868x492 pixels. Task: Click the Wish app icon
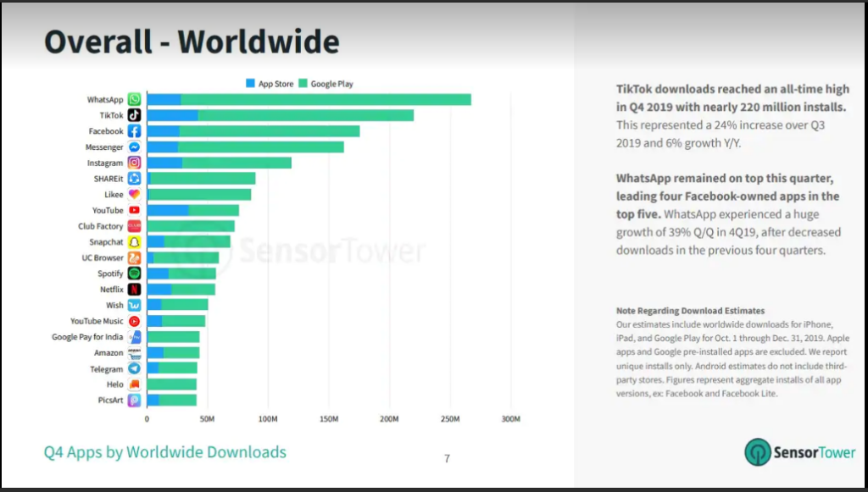tap(134, 305)
